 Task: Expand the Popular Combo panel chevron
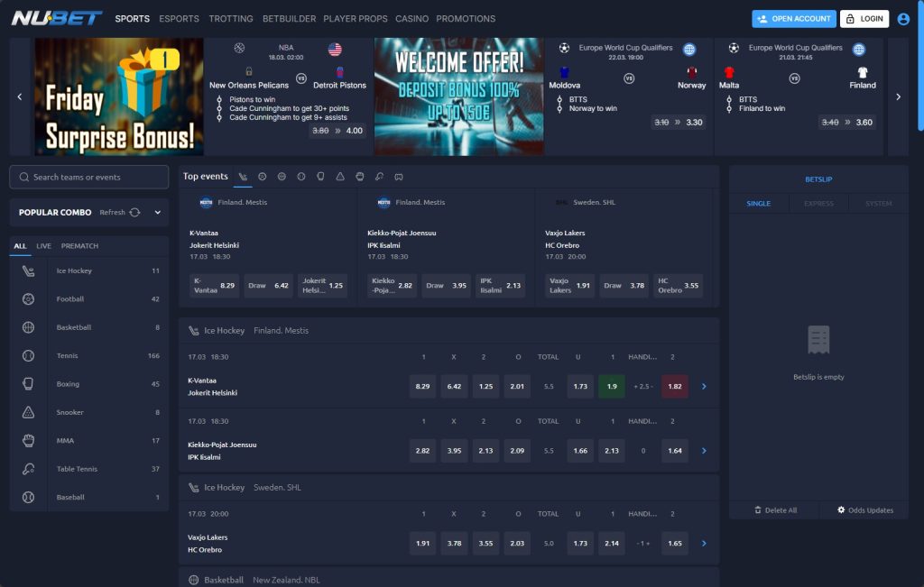click(x=157, y=213)
